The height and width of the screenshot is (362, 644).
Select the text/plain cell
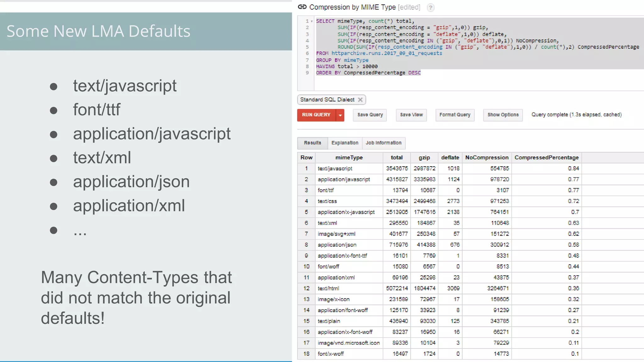(x=349, y=321)
